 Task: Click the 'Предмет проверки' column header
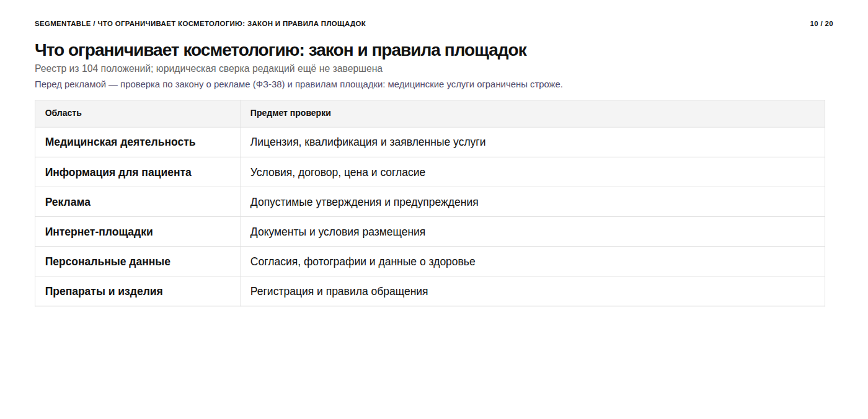tap(533, 113)
